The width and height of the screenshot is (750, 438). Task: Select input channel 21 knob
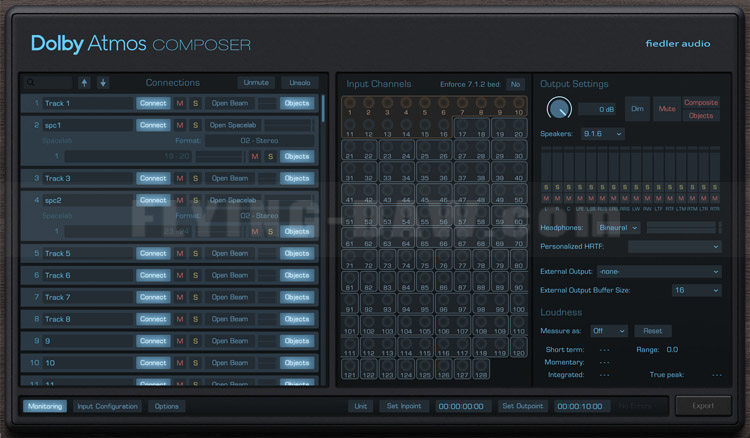(350, 147)
